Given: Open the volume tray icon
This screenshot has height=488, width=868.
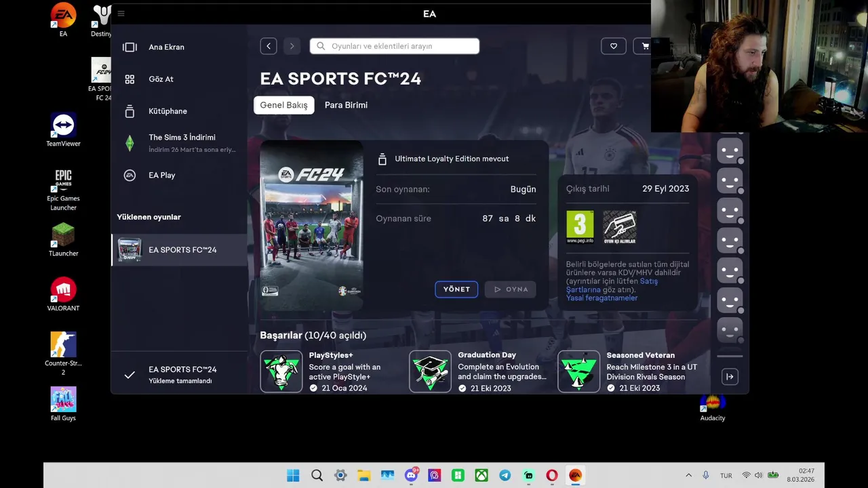Looking at the screenshot, I should tap(759, 476).
